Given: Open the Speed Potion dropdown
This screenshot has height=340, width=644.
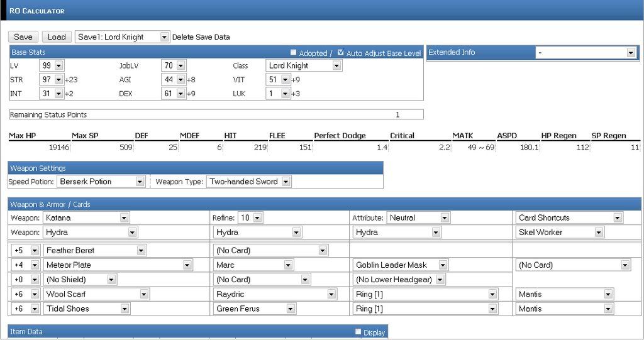Looking at the screenshot, I should (x=101, y=182).
